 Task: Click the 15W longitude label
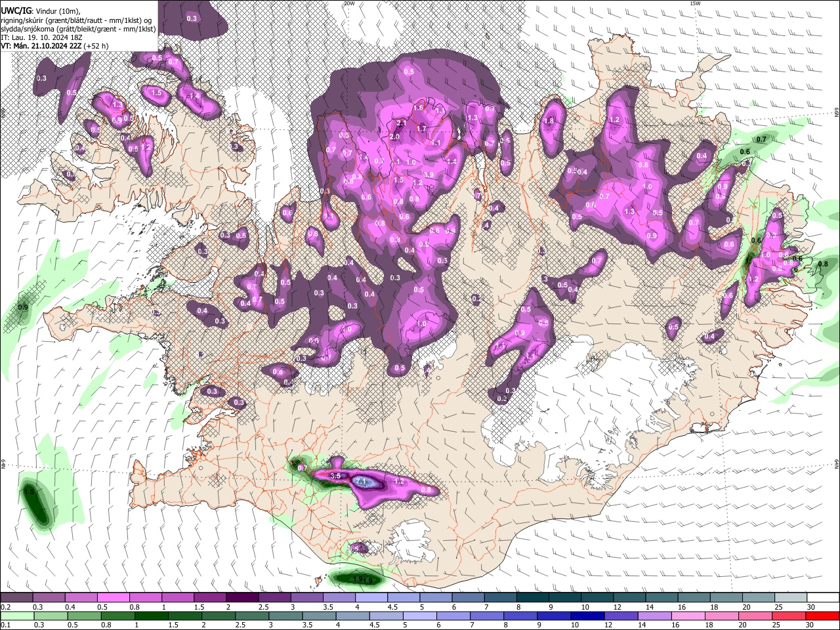coord(695,3)
